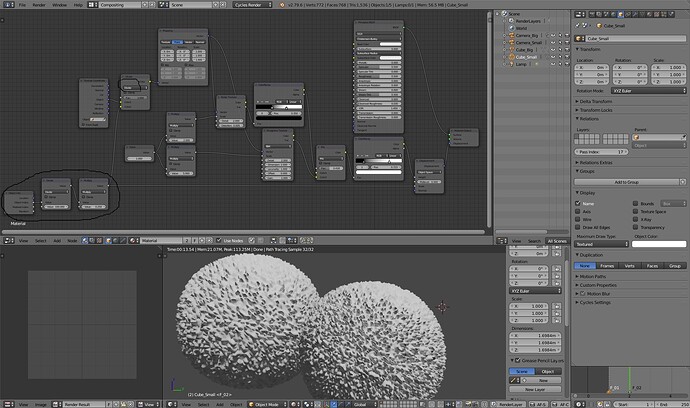The width and height of the screenshot is (690, 408).
Task: Expand the Delta Transform panel
Action: point(595,101)
